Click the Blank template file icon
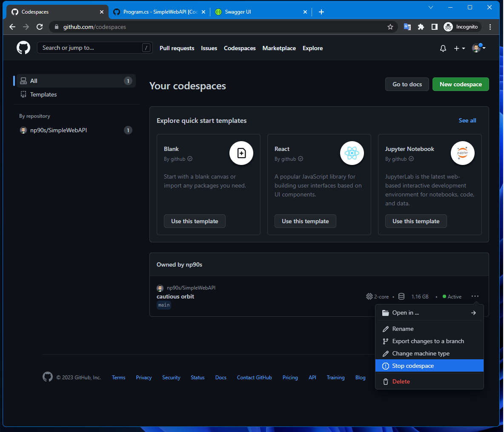This screenshot has height=432, width=504. (241, 153)
